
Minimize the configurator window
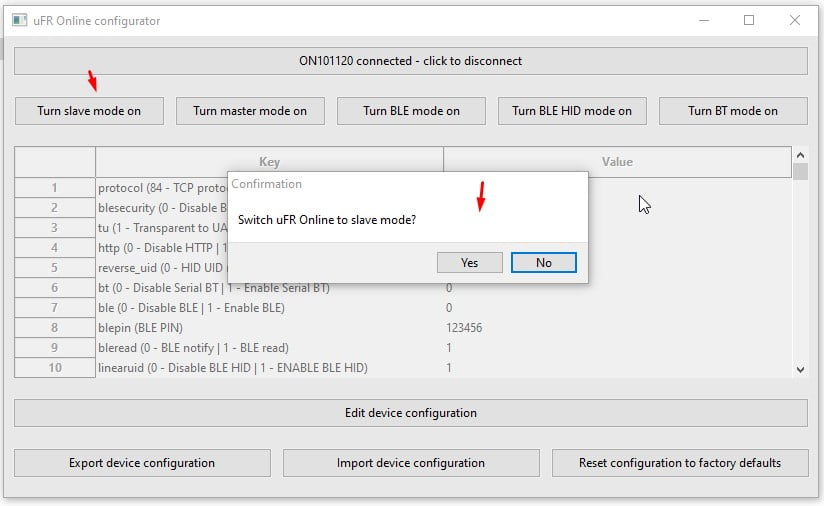(x=704, y=20)
